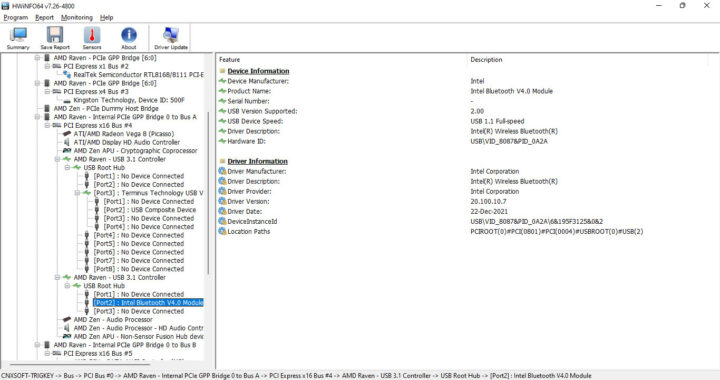Select AMD Zen Audio Processor item
Viewport: 720px width, 380px height.
[x=113, y=319]
